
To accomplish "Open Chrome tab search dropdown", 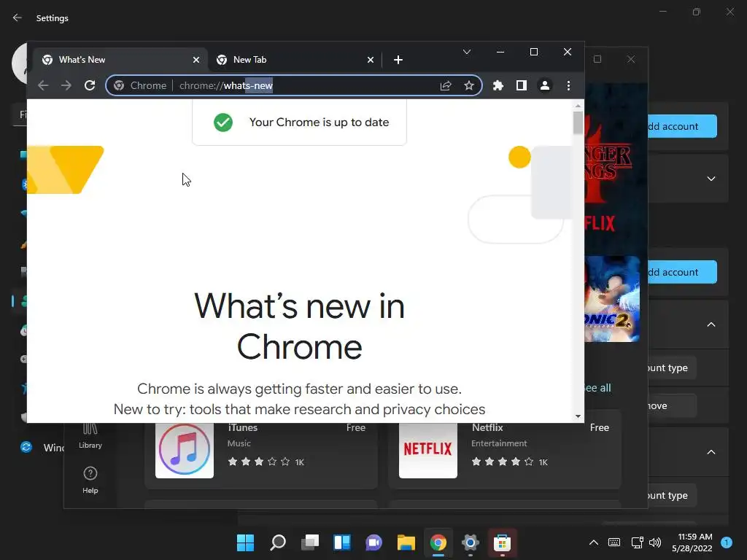I will (467, 52).
